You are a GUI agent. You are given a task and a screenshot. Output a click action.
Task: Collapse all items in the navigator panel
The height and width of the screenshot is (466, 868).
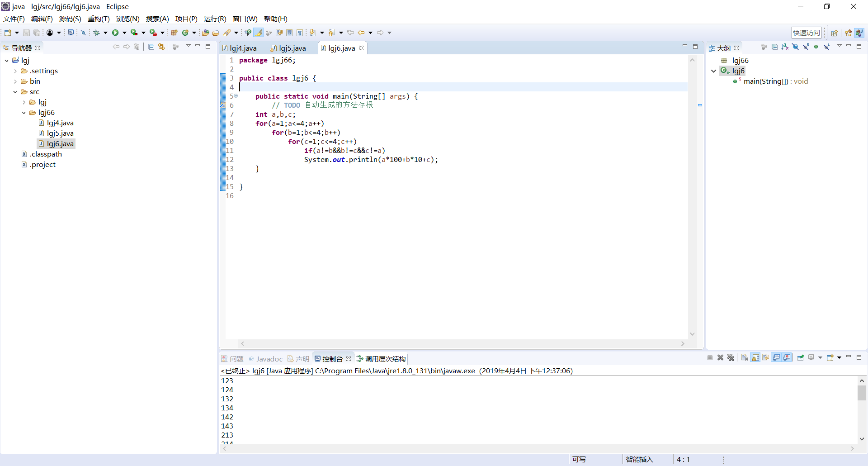151,47
